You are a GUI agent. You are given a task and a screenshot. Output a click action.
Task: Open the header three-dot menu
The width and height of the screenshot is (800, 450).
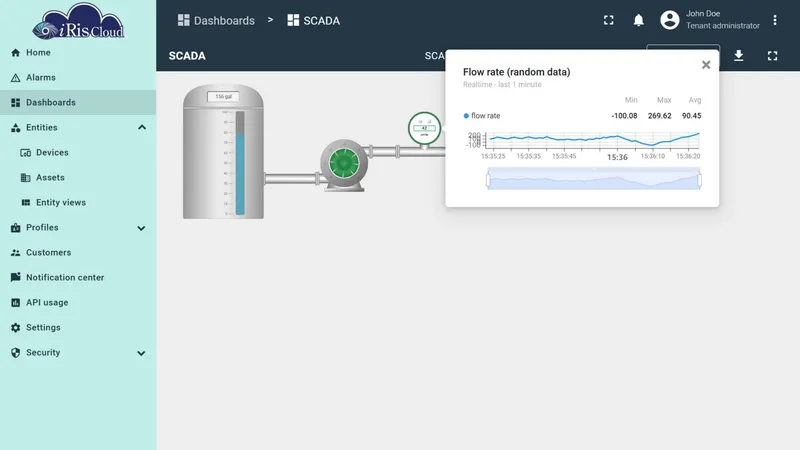(774, 20)
